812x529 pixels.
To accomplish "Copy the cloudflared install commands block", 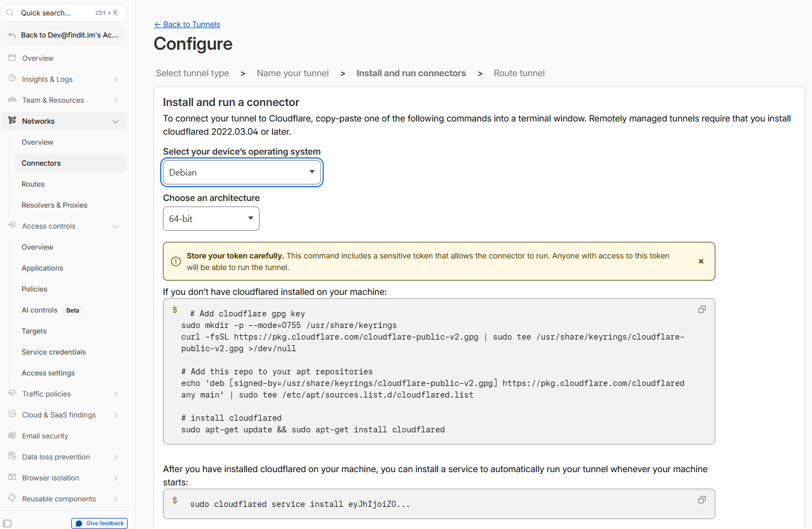I will pos(702,309).
